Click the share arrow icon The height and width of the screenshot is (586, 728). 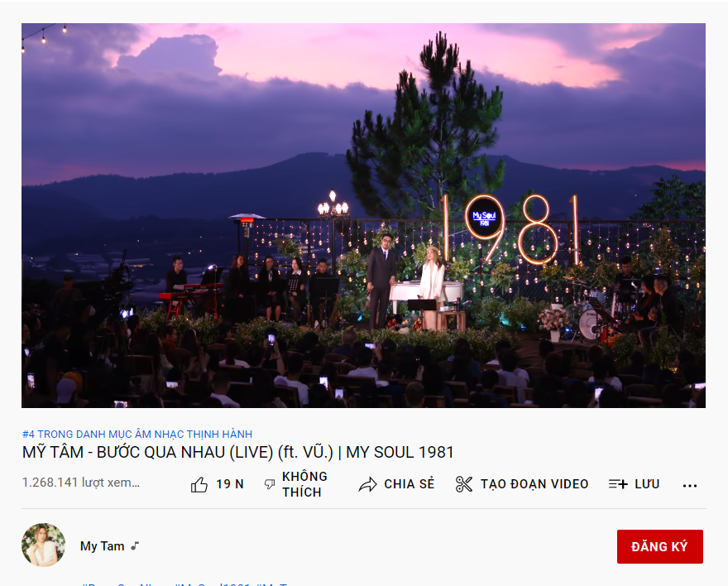coord(367,484)
